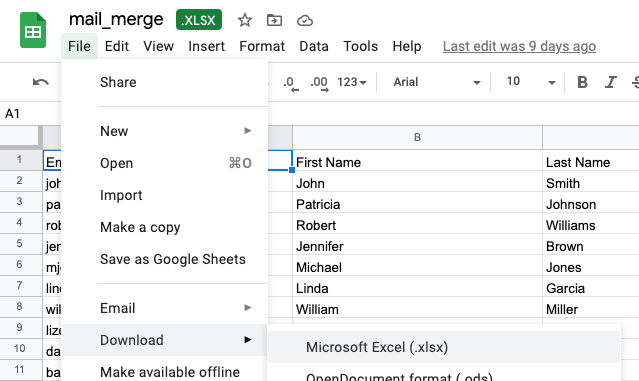Click the decrease decimal places icon
The width and height of the screenshot is (639, 381).
click(x=291, y=83)
